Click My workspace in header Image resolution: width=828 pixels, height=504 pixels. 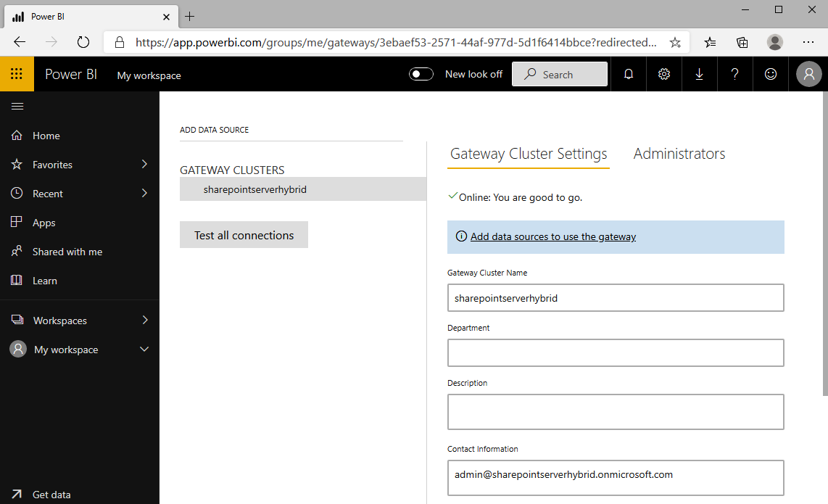pyautogui.click(x=149, y=75)
